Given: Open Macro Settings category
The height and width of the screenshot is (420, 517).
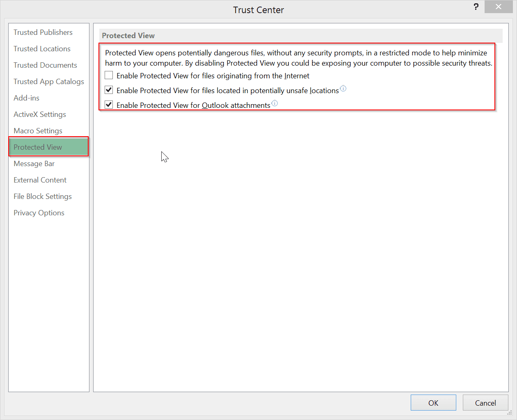Looking at the screenshot, I should tap(38, 131).
